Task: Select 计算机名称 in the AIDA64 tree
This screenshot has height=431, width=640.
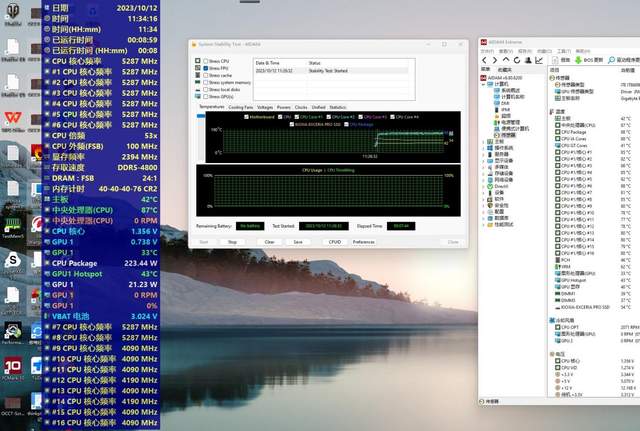Action: (509, 97)
